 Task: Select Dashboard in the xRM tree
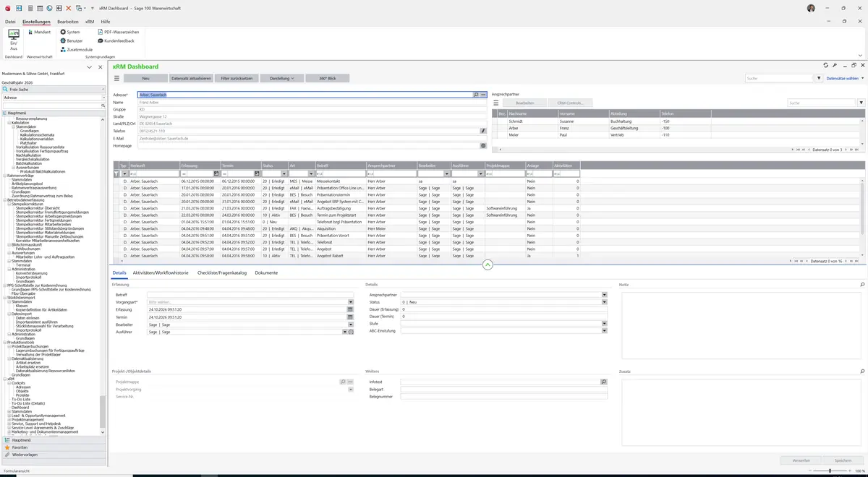coord(20,407)
